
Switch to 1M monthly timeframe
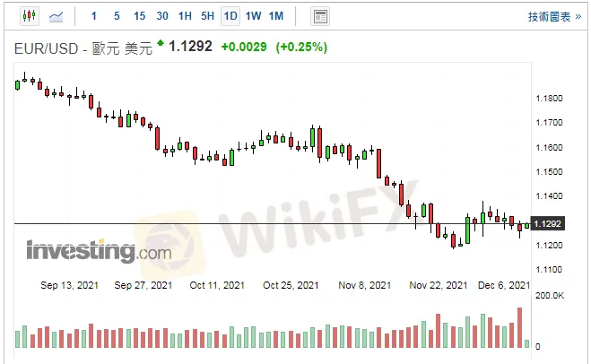pyautogui.click(x=276, y=16)
